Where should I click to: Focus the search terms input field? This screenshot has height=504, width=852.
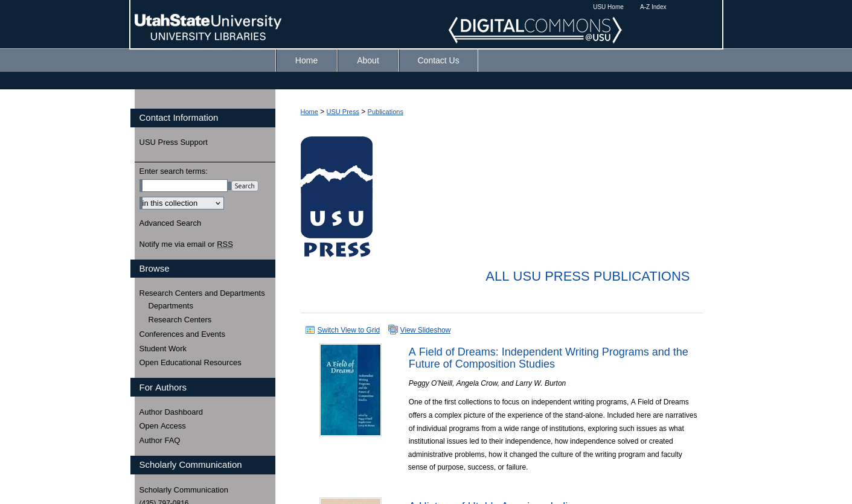point(185,186)
